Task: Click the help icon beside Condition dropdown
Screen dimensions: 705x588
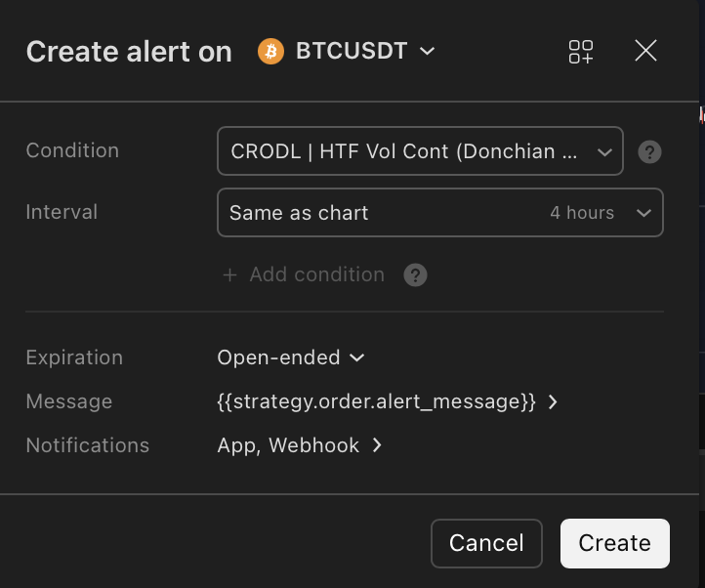Action: point(649,151)
